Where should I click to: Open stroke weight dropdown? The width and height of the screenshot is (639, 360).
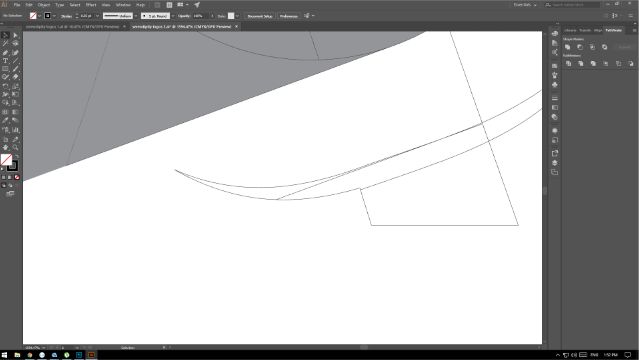[x=97, y=16]
